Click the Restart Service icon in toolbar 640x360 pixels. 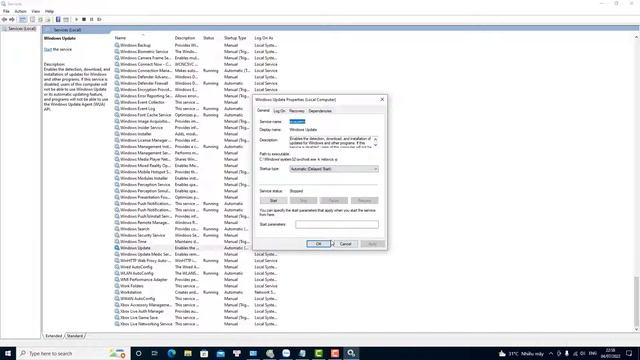99,20
